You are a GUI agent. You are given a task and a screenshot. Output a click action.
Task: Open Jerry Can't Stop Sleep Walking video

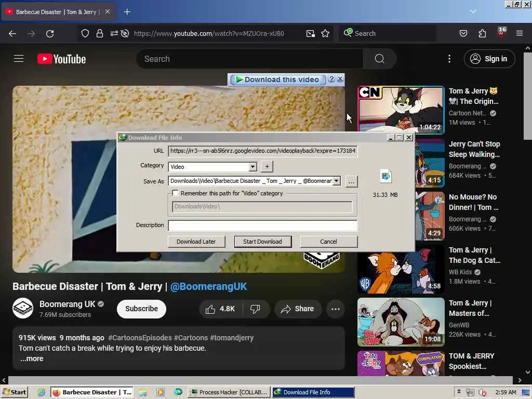474,149
